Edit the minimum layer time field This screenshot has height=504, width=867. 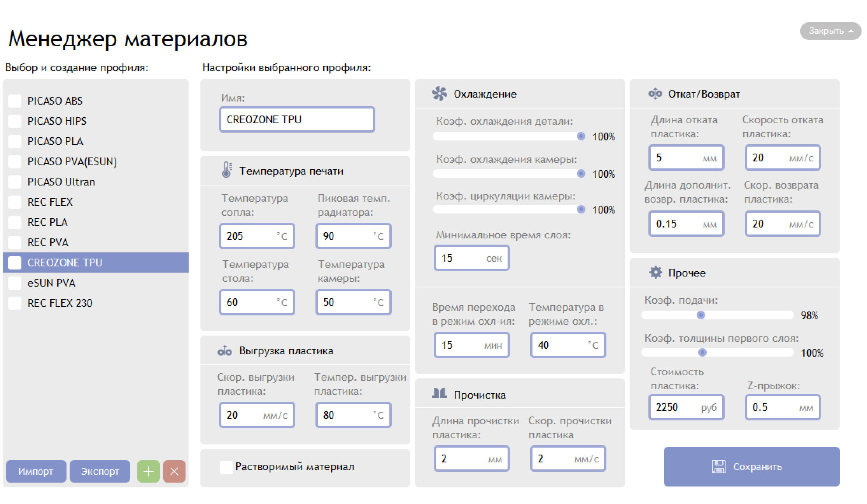(x=471, y=258)
